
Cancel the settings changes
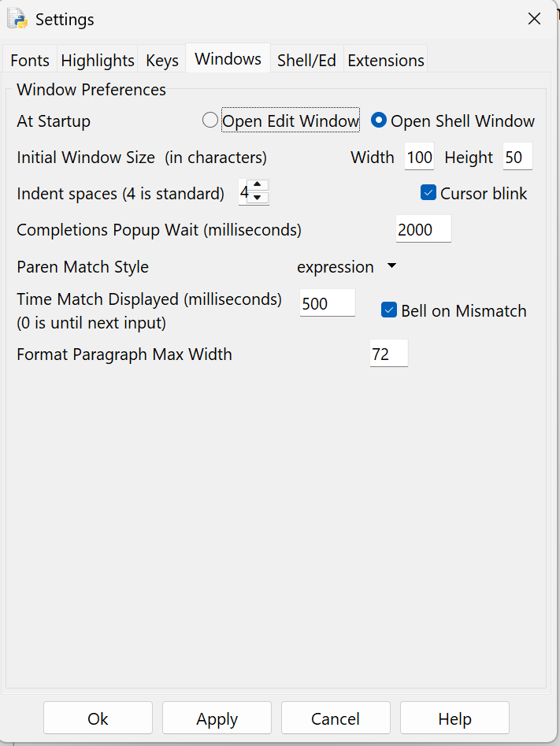click(x=336, y=718)
